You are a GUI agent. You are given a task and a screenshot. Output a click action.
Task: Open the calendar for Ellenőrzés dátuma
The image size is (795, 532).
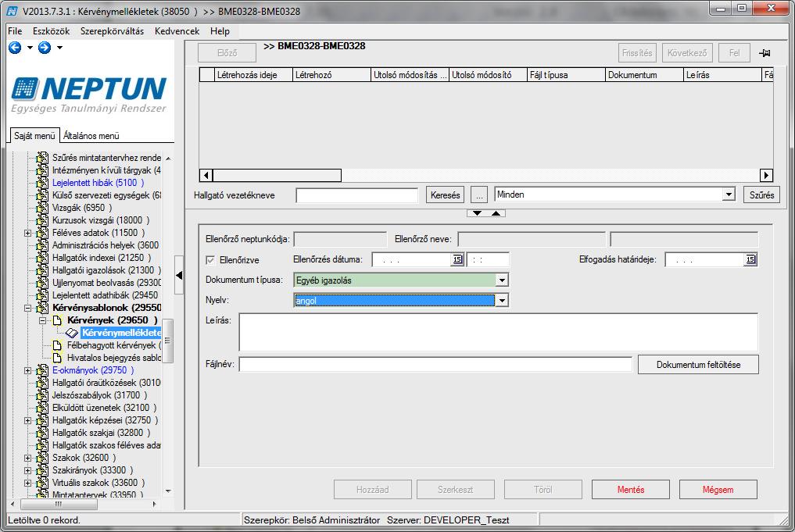[457, 259]
